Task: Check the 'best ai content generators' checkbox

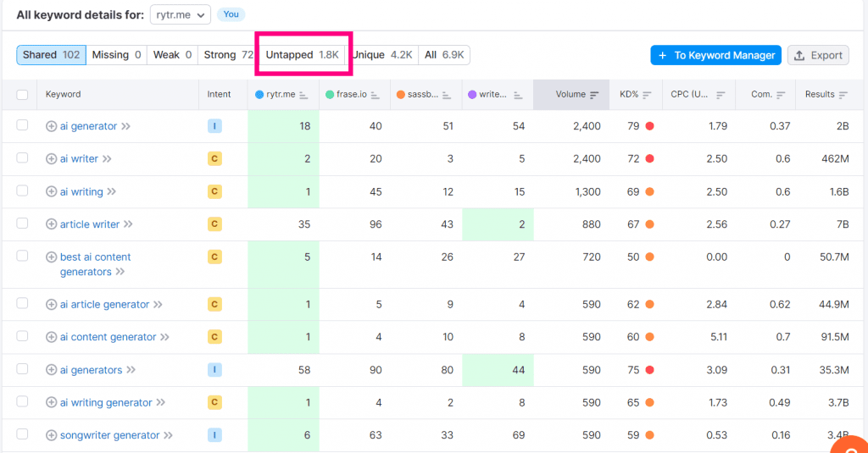Action: (22, 256)
